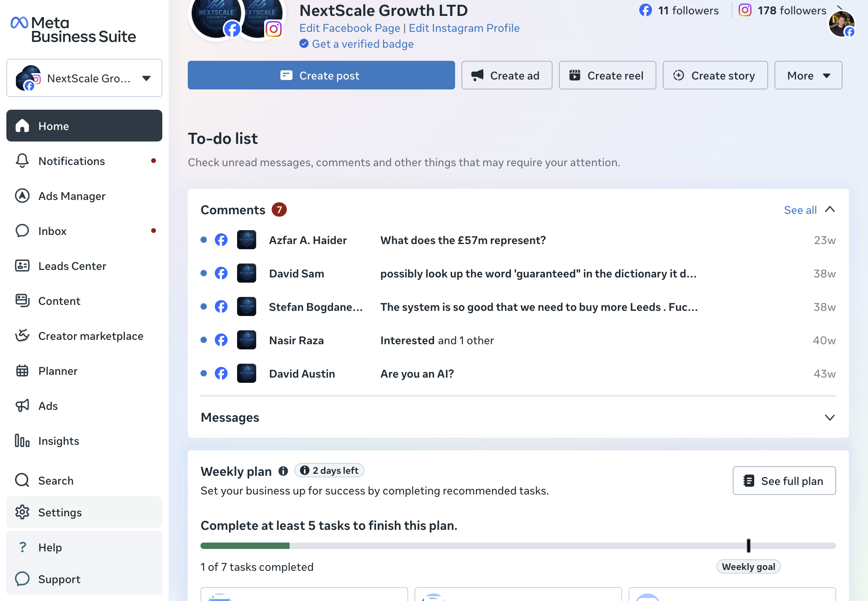868x601 pixels.
Task: Open Help question mark icon
Action: coord(22,547)
